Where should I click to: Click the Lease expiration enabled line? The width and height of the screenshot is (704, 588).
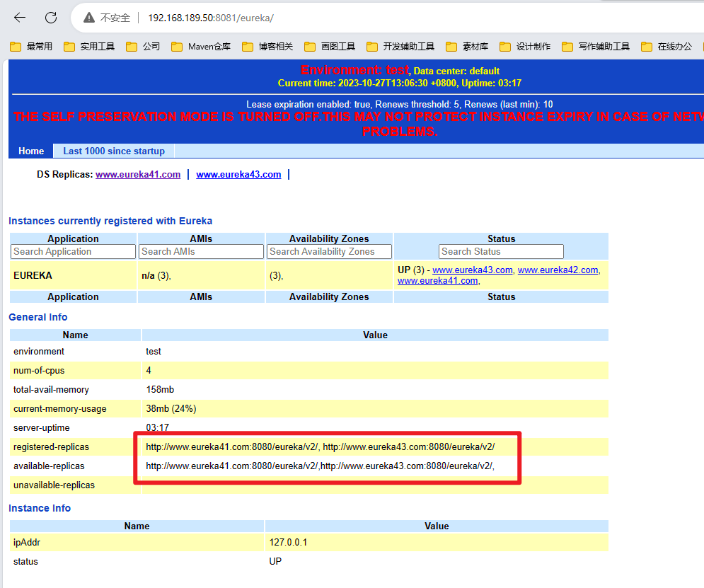(400, 104)
